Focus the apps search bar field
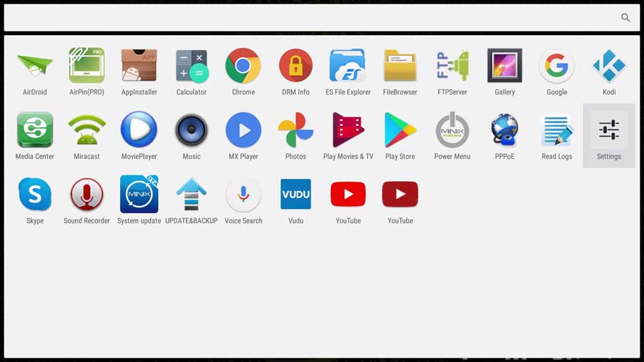The image size is (644, 362). [321, 18]
